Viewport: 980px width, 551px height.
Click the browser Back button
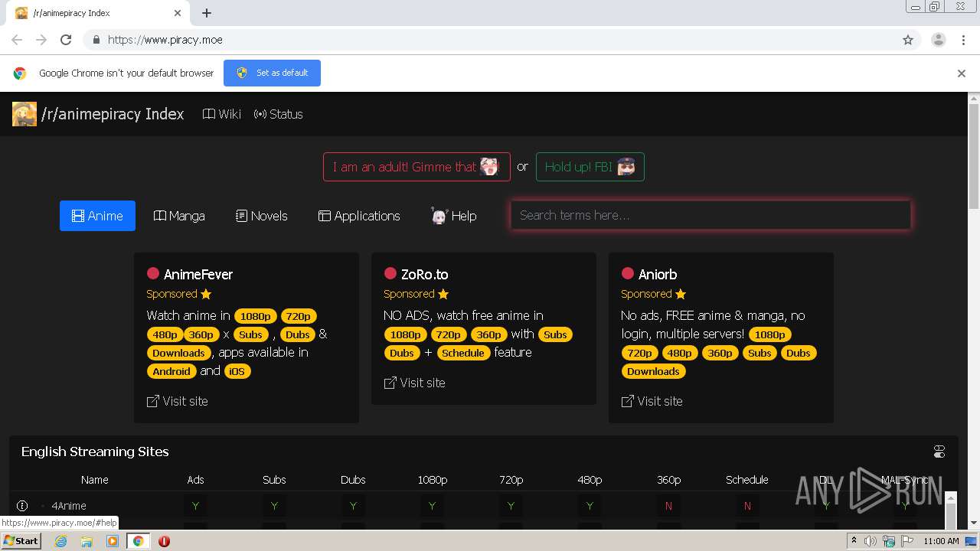[17, 40]
